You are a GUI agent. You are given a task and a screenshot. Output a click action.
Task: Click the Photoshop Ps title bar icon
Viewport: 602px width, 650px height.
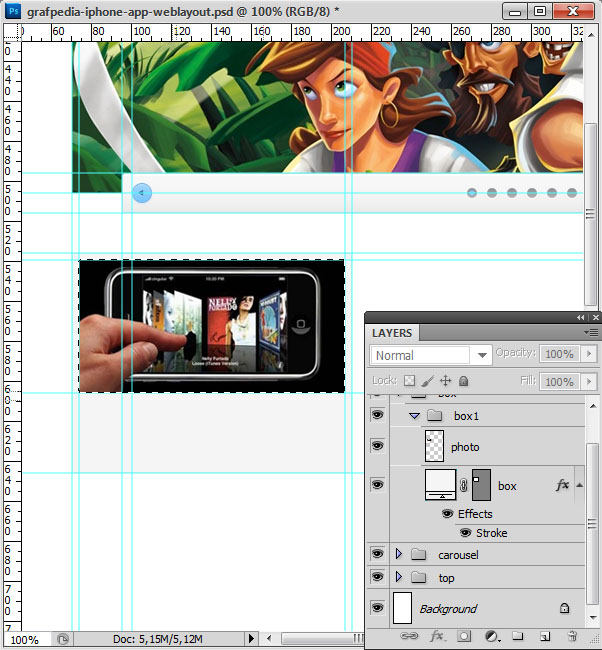coord(13,11)
